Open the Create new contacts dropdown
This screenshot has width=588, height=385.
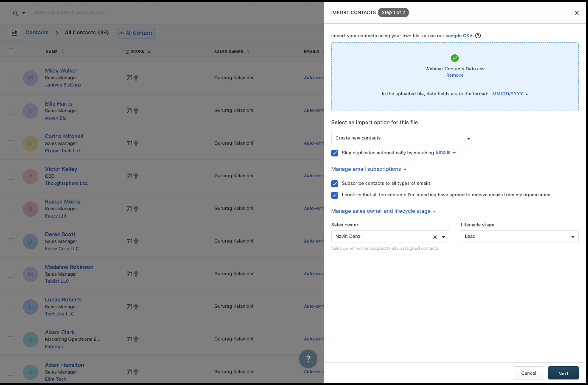402,138
